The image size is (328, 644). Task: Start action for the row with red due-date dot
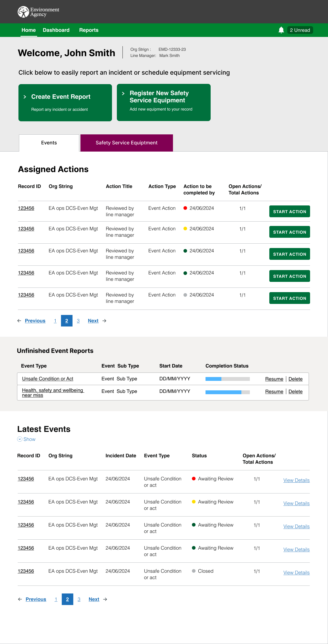click(290, 211)
